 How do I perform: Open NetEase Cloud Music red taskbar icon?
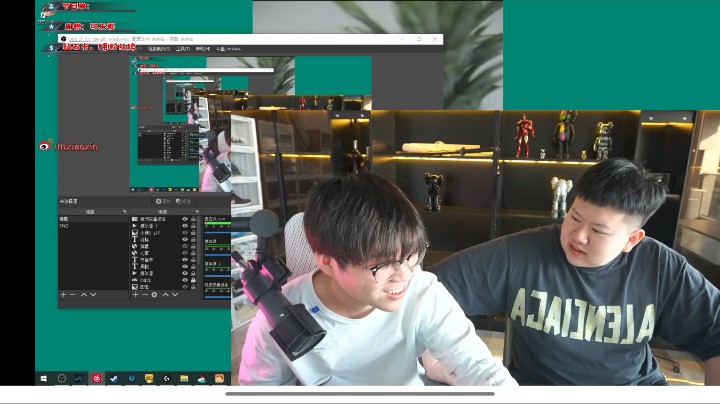coord(96,379)
